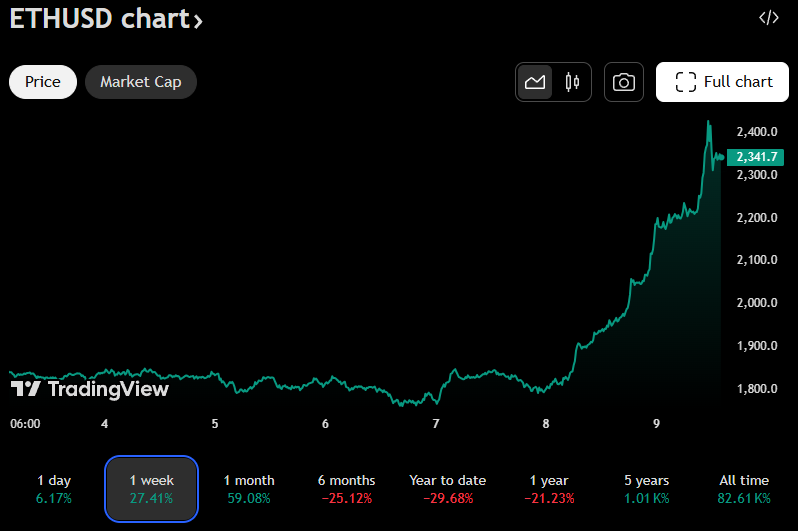The height and width of the screenshot is (531, 798).
Task: Click the date 7 marker on time axis
Action: tap(436, 424)
